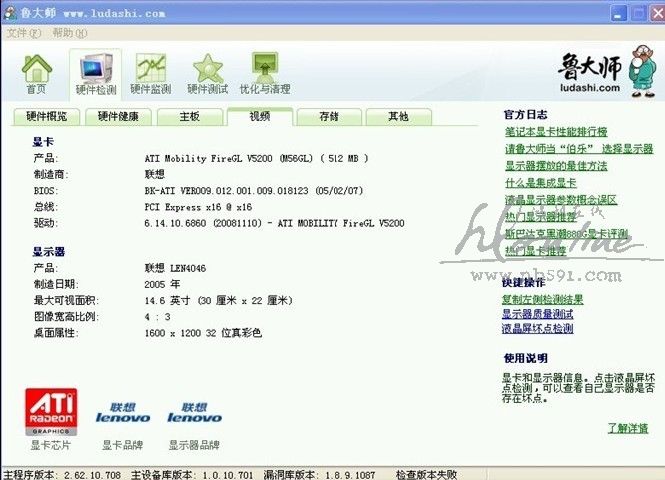Minimize the 鲁大师 window
Screen dimensions: 665x480
618,14
